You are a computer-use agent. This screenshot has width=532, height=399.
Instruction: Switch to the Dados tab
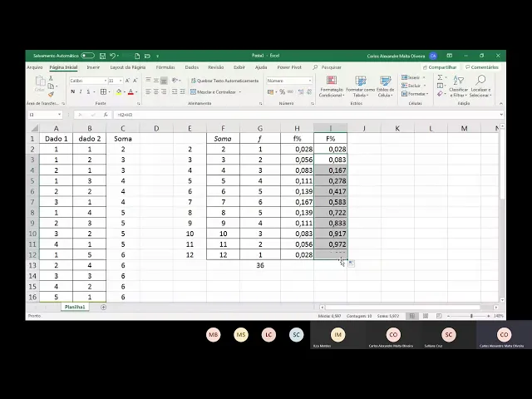tap(192, 67)
